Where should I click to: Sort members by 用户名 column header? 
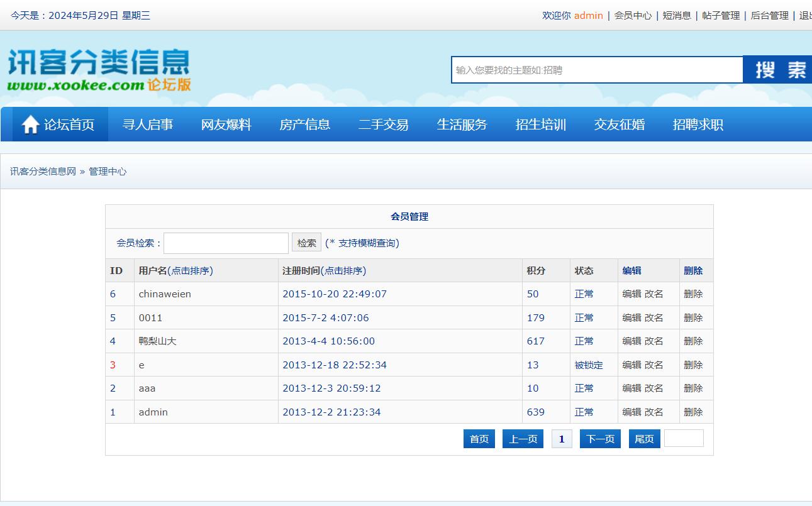(176, 271)
